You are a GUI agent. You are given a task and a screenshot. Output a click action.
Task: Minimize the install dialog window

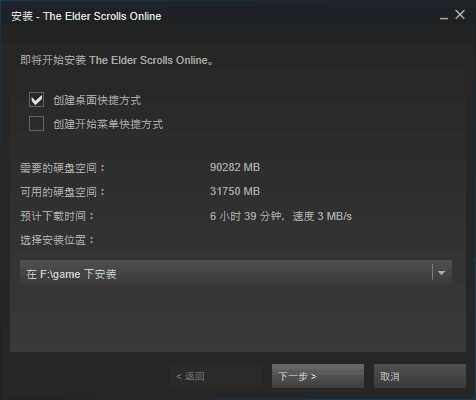coord(443,16)
